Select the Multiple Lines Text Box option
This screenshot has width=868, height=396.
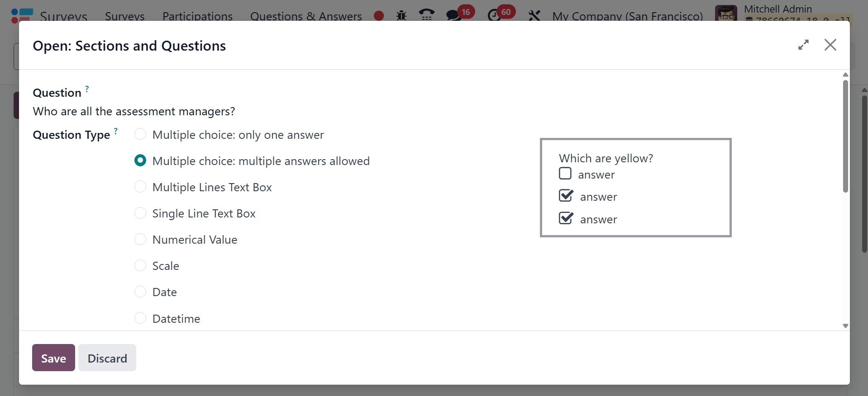tap(140, 187)
